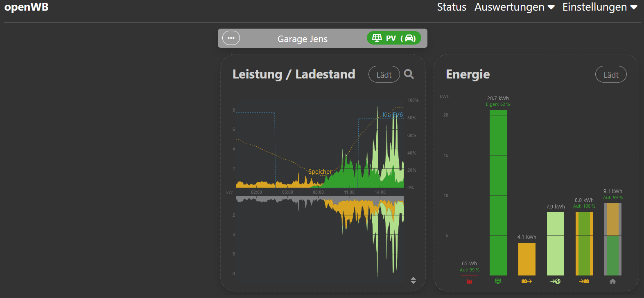The height and width of the screenshot is (298, 644).
Task: Click the Aut: 100 % label
Action: coord(584,206)
